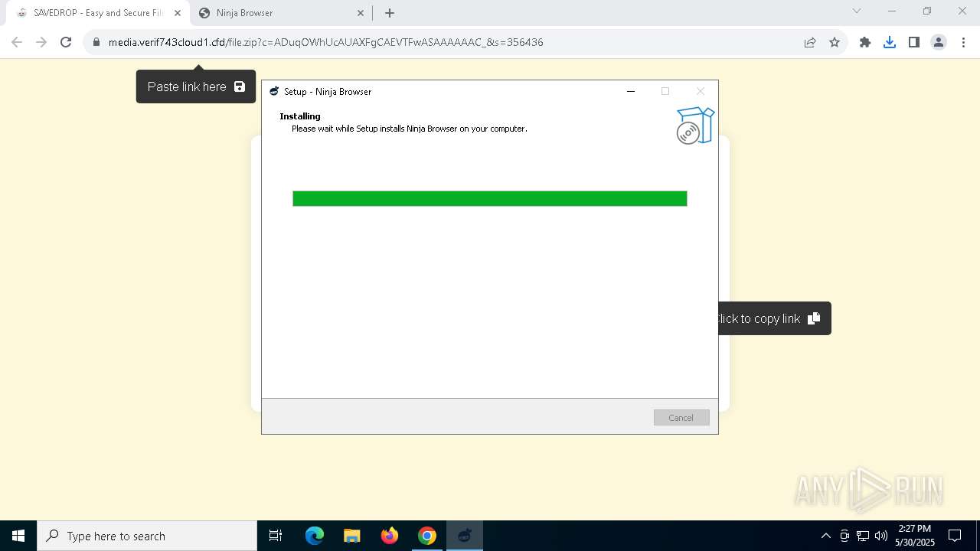
Task: Close the Chrome window
Action: [962, 11]
